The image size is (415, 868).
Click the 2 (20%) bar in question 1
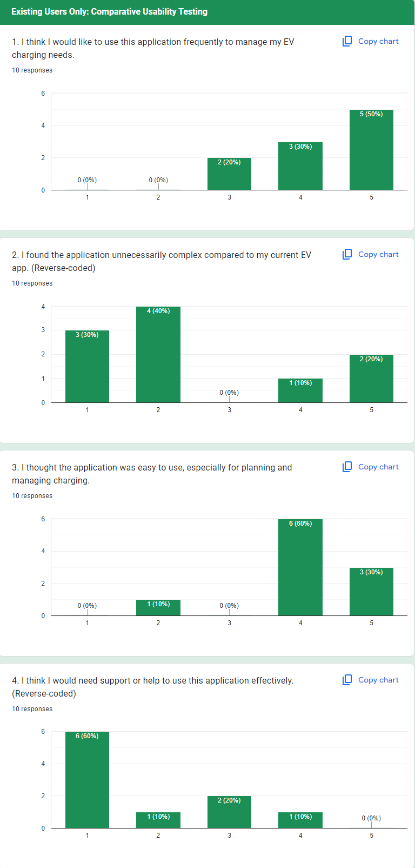click(x=229, y=174)
